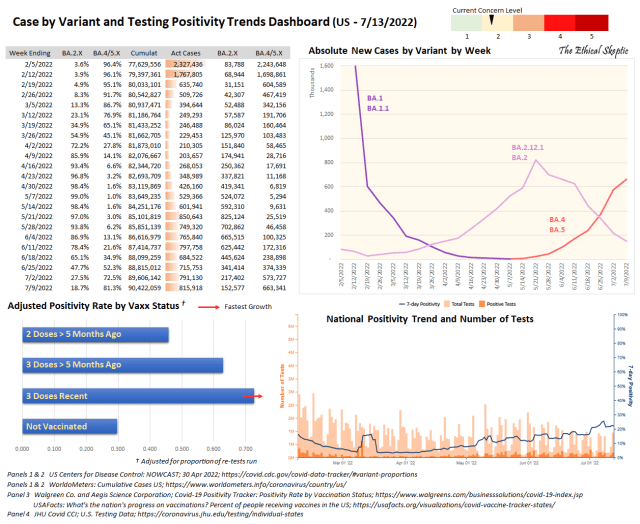
Task: Select concern level 3 orange swatch
Action: (x=527, y=21)
